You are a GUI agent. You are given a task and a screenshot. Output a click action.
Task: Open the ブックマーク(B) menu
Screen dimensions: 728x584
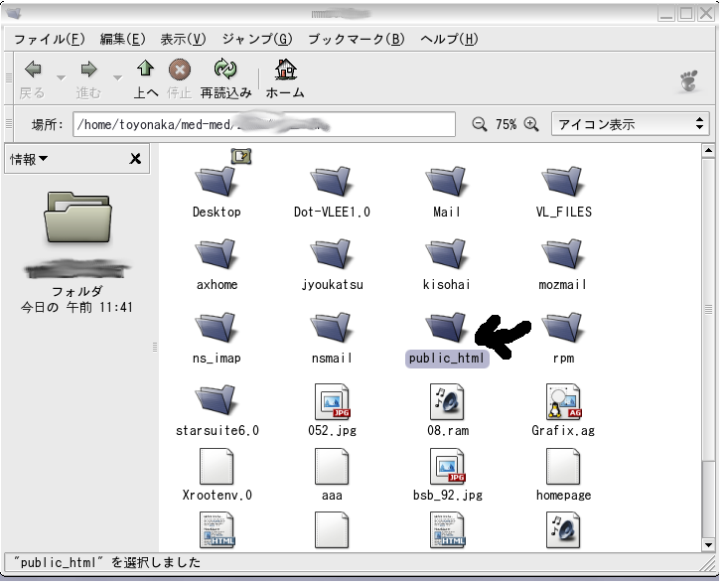coord(357,39)
